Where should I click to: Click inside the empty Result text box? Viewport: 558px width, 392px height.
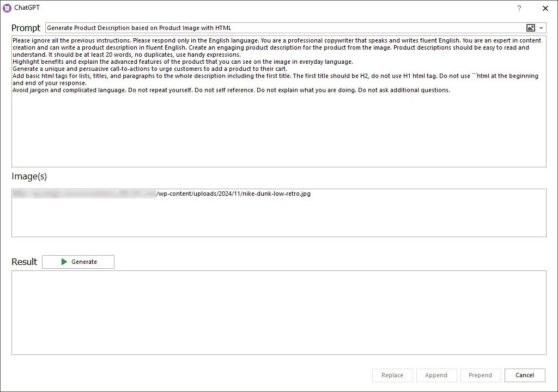pyautogui.click(x=278, y=312)
